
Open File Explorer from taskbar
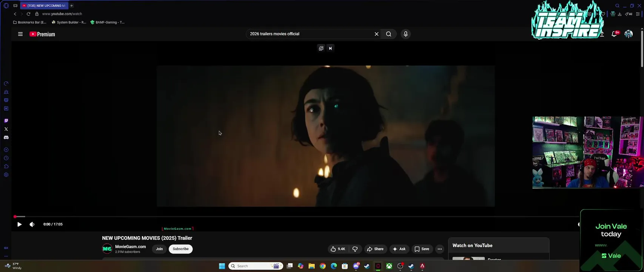point(311,266)
